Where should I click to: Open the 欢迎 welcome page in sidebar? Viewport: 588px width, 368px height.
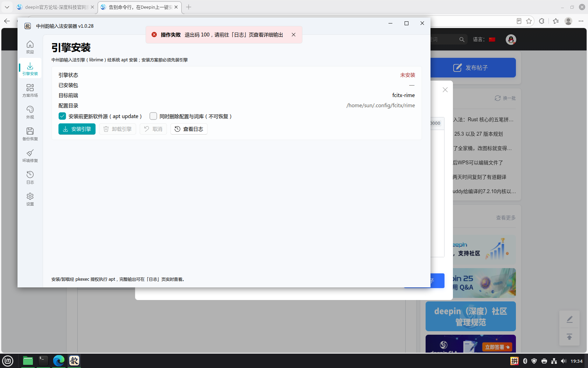(30, 47)
